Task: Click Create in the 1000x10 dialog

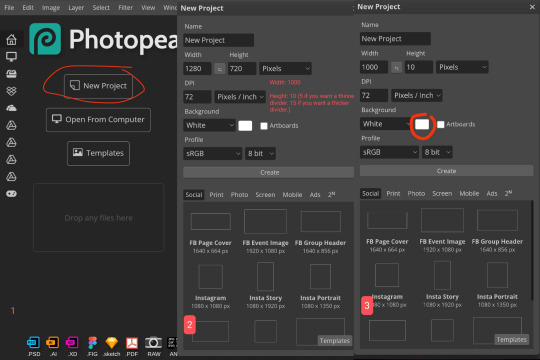Action: pos(446,171)
